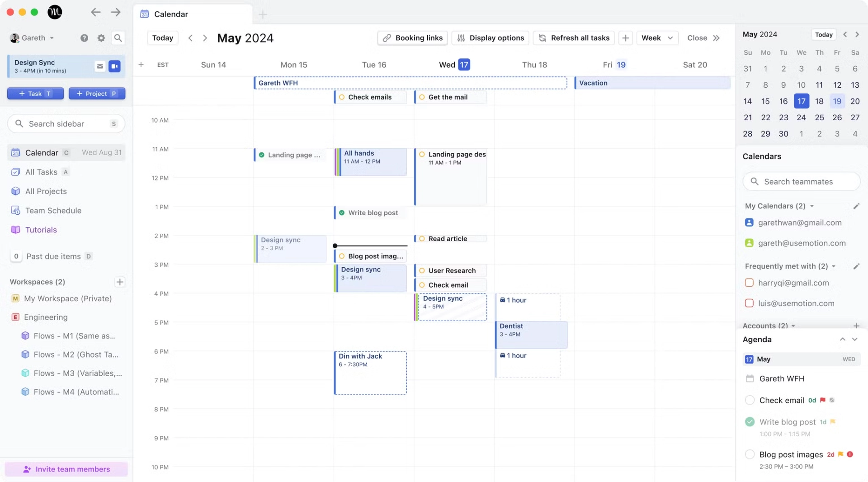Click the search magnifier icon beside settings
Screen dimensions: 868x482
[118, 38]
